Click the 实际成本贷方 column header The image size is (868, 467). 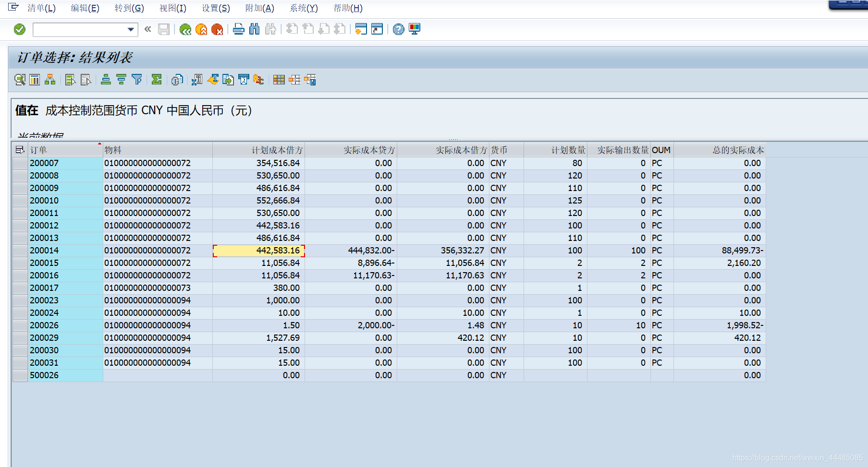pos(351,150)
